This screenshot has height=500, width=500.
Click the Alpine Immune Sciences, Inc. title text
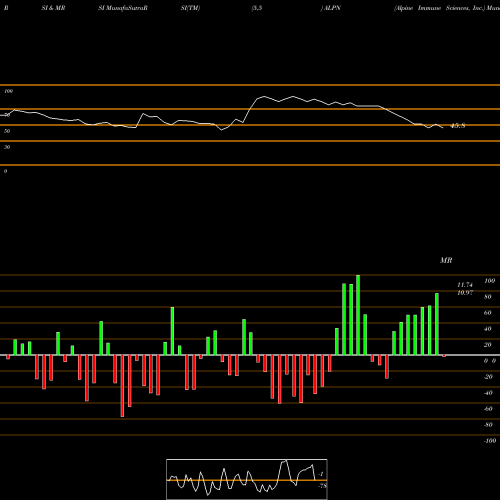[x=439, y=8]
